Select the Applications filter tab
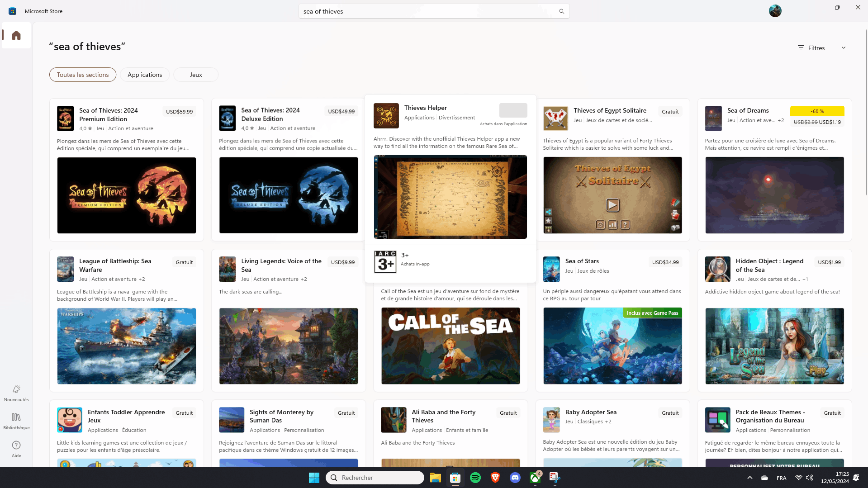The width and height of the screenshot is (868, 488). point(145,75)
